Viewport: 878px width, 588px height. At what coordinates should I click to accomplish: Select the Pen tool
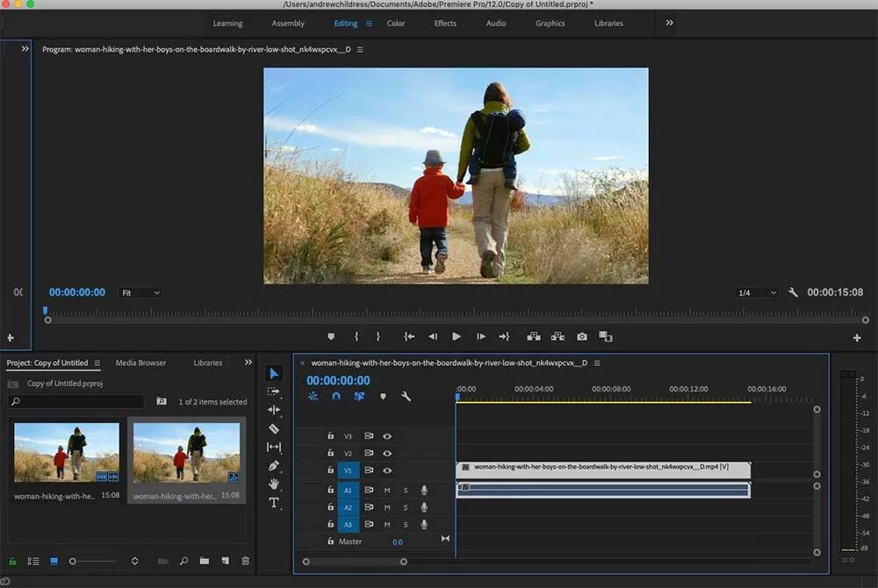(x=274, y=466)
